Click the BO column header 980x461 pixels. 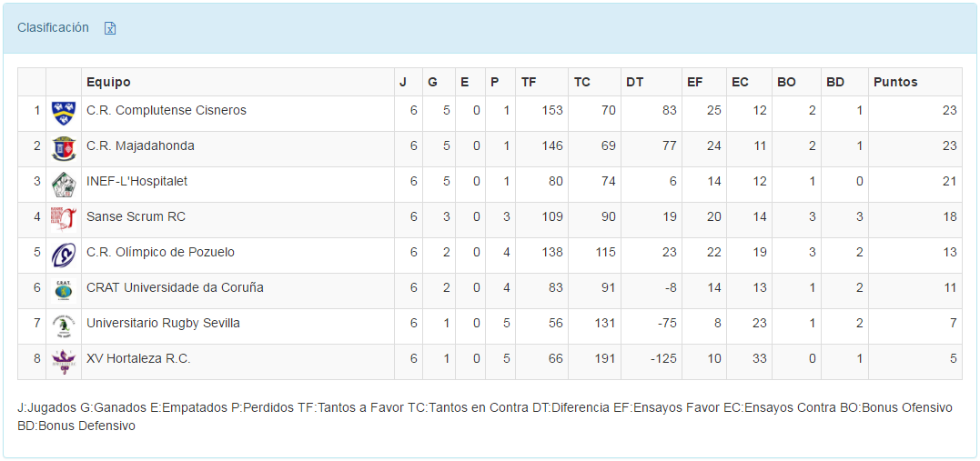point(786,82)
